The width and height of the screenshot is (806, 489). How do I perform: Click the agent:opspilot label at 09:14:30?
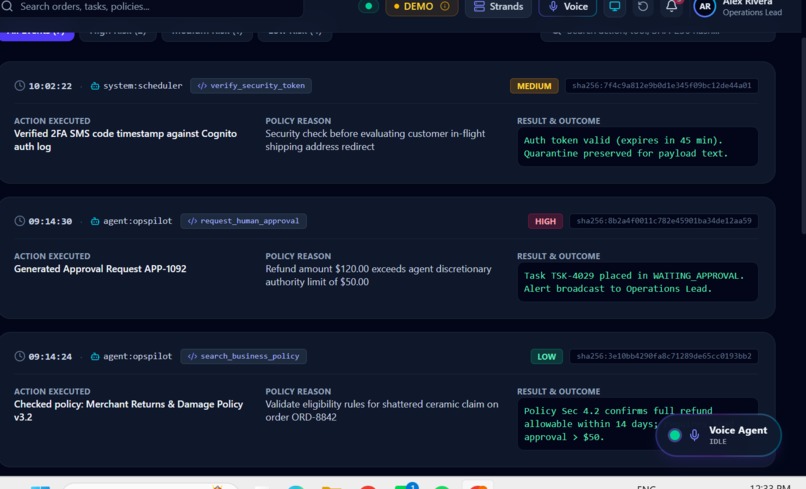[x=138, y=221]
